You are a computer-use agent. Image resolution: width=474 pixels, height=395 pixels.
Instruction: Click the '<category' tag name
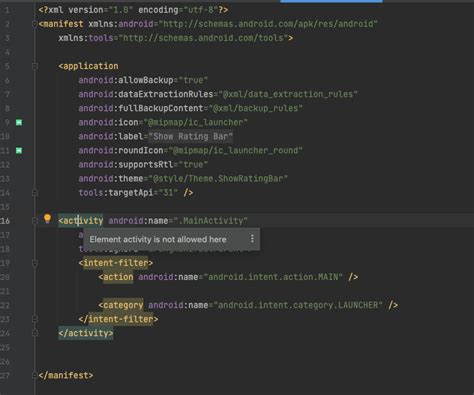[121, 305]
